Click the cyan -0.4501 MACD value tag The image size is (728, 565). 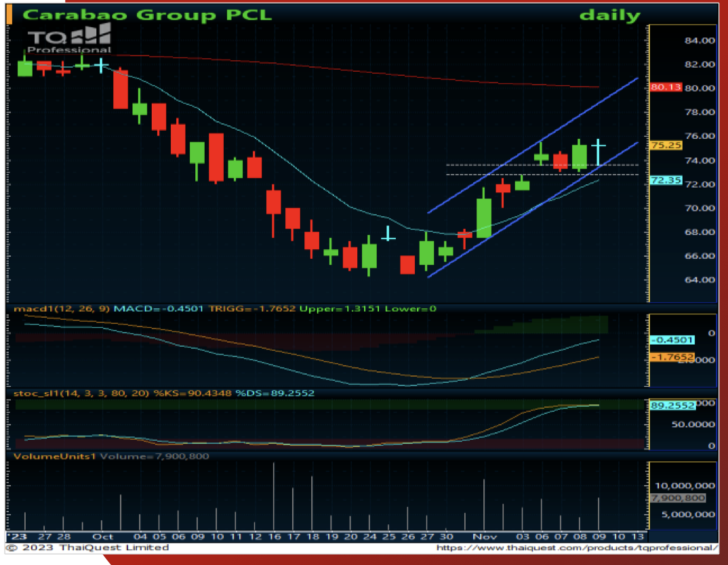tap(671, 340)
